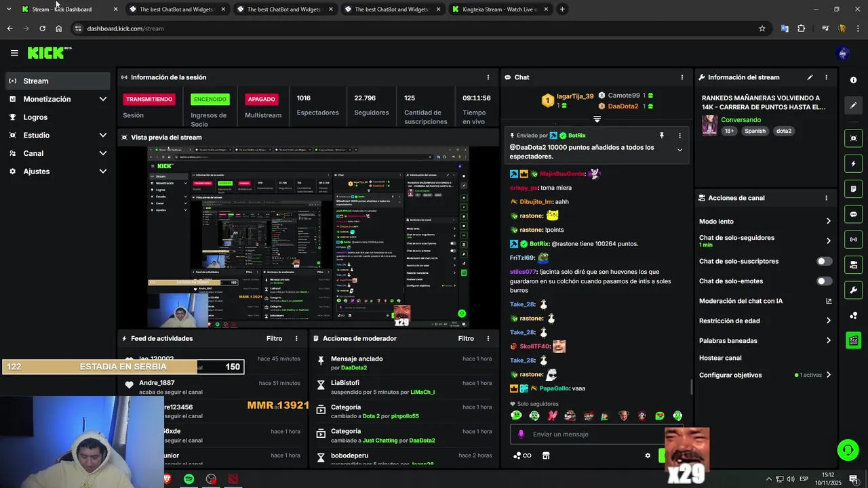
Task: Open chat settings gear below the message box
Action: [648, 455]
